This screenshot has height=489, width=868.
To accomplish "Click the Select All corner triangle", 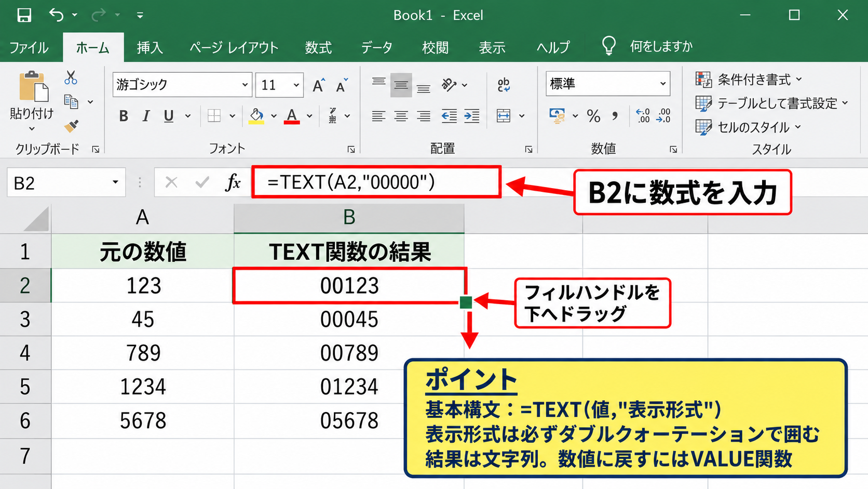I will coord(36,219).
